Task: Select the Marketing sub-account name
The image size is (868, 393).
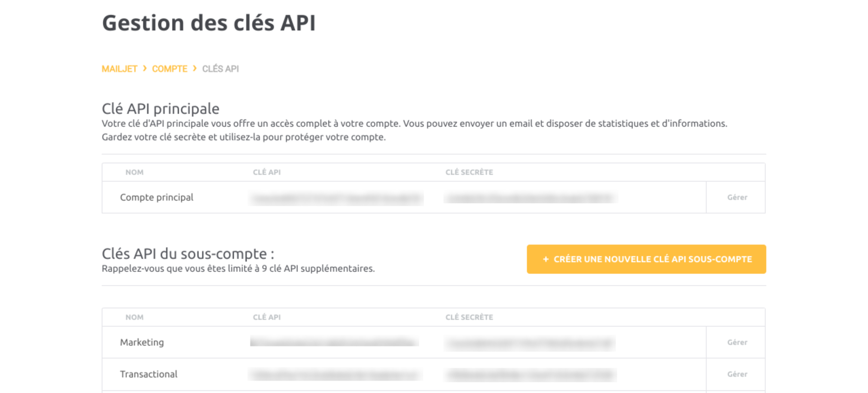Action: [x=142, y=342]
